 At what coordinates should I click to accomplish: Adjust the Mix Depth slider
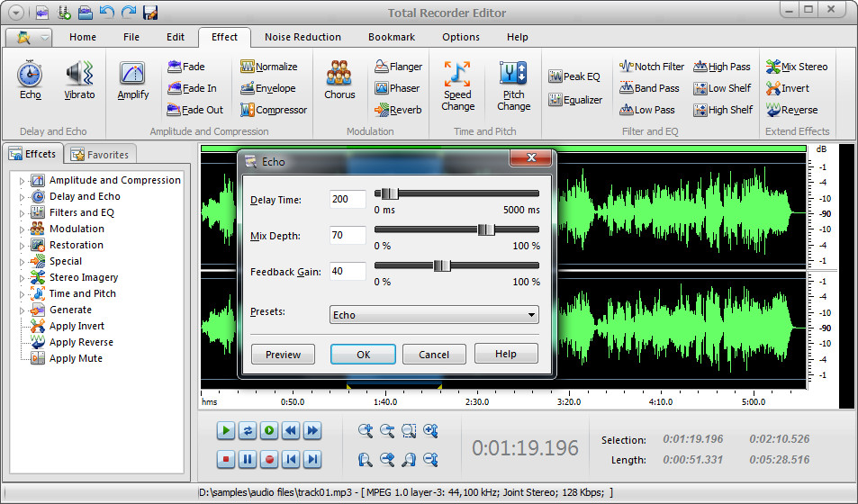486,229
